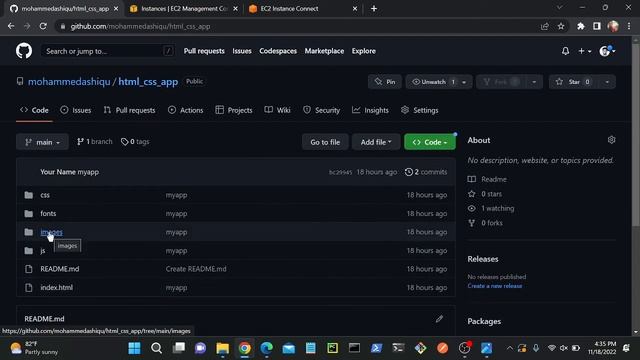This screenshot has width=640, height=360.
Task: Click the browser address bar URL
Action: coord(140,27)
